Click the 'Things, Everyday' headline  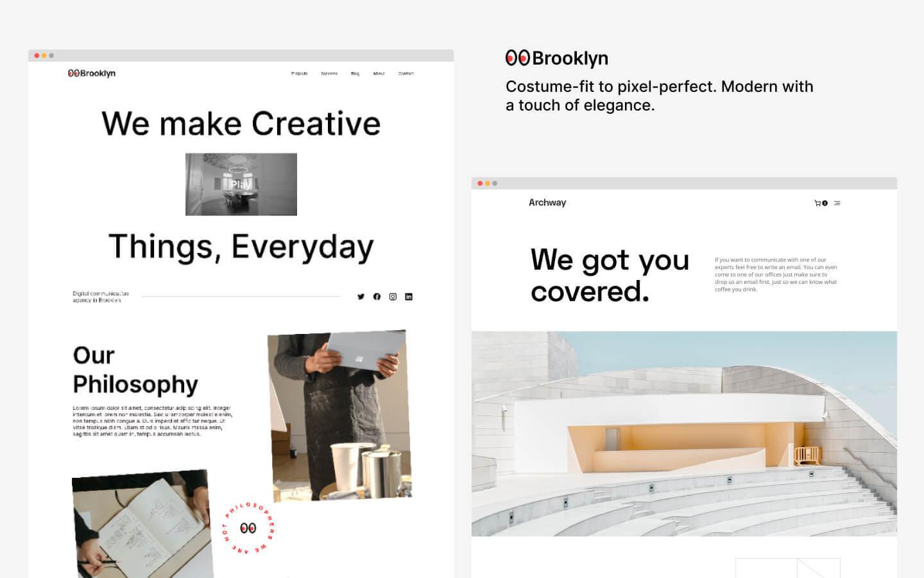[x=241, y=247]
